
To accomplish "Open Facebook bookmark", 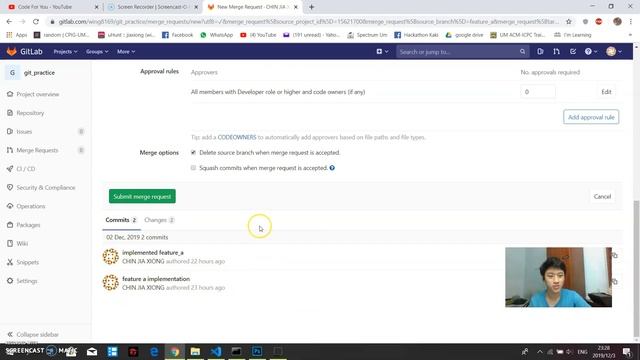I will coord(178,35).
